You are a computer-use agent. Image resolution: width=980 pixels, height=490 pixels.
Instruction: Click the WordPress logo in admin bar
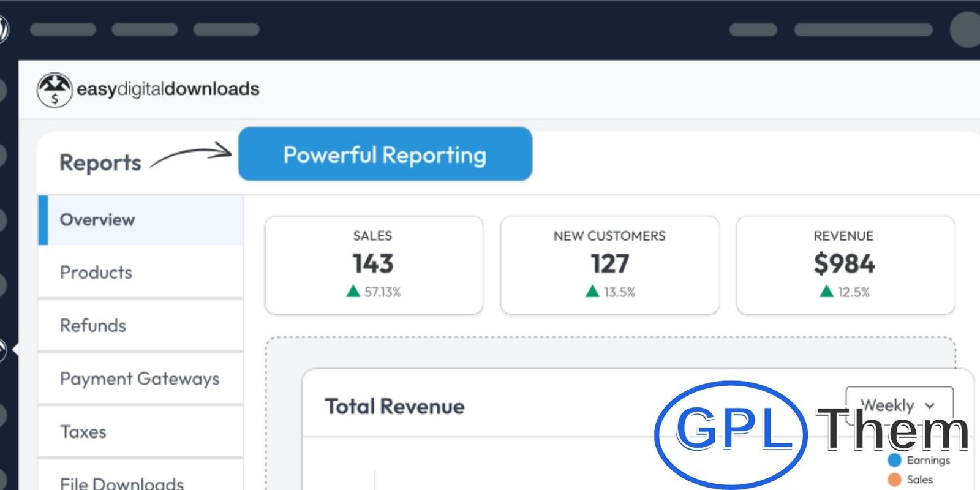[x=3, y=29]
